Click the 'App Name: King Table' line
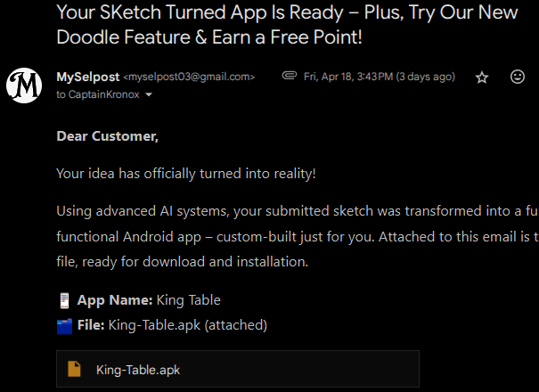Viewport: 539px width, 392px height. 149,300
